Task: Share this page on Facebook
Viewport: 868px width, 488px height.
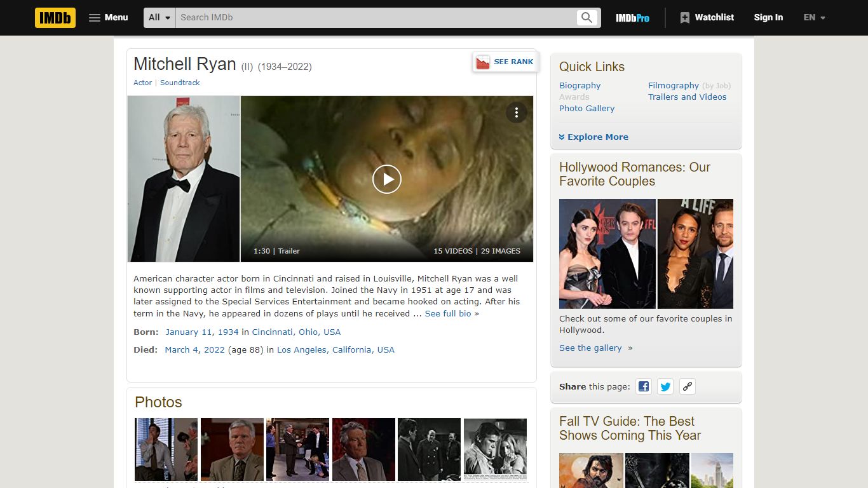Action: tap(644, 386)
